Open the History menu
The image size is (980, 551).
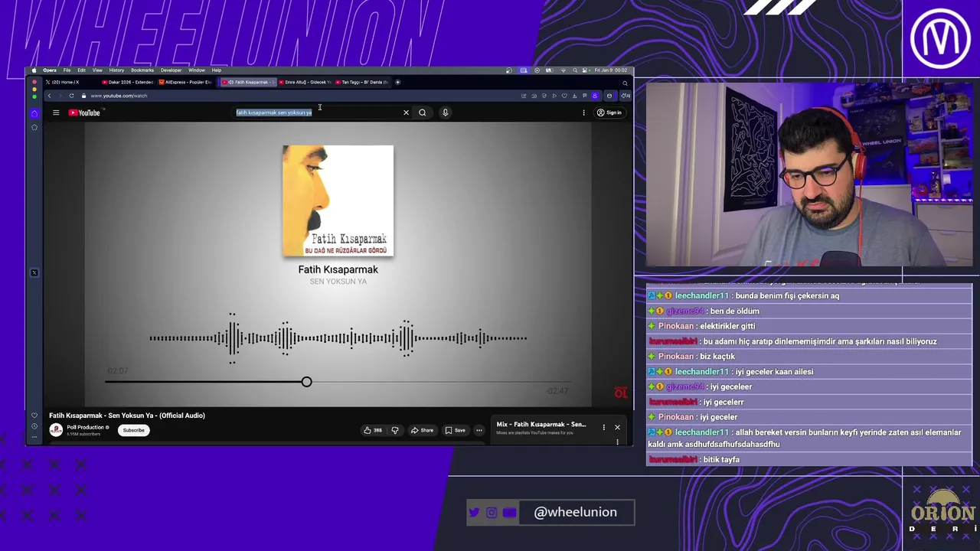point(116,70)
